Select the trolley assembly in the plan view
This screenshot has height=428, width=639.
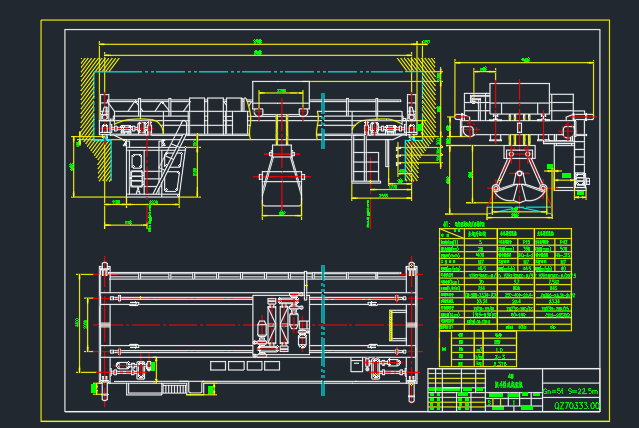pos(281,325)
